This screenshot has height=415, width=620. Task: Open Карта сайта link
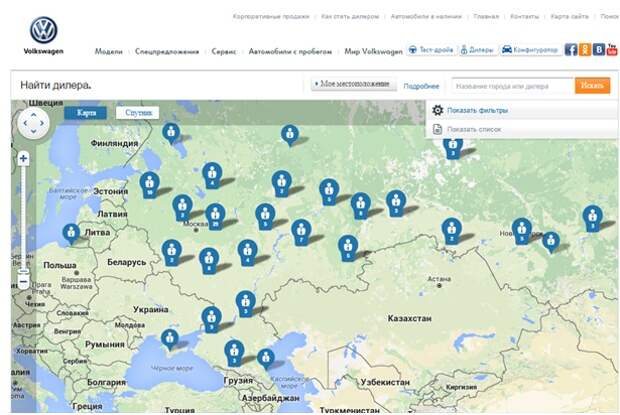pos(569,17)
